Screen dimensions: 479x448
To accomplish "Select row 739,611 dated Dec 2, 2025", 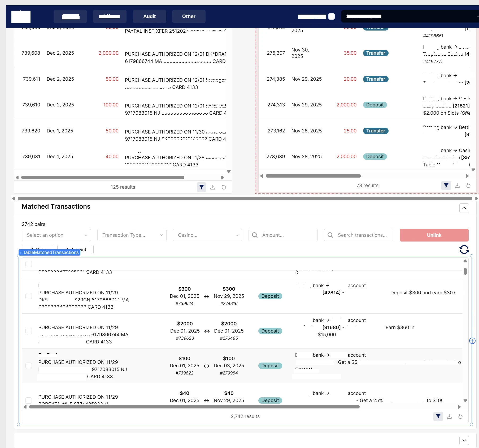I will [120, 79].
